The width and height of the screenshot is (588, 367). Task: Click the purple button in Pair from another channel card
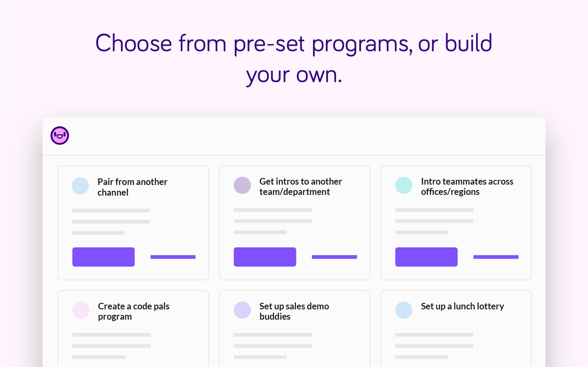tap(104, 257)
